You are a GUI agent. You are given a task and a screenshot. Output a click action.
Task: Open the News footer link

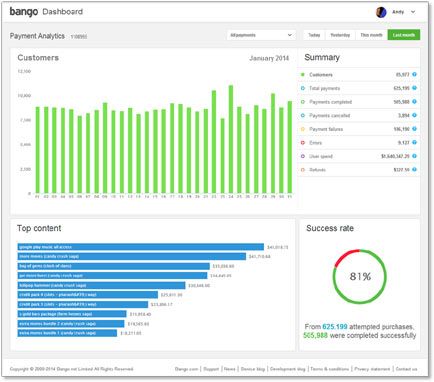pos(230,369)
